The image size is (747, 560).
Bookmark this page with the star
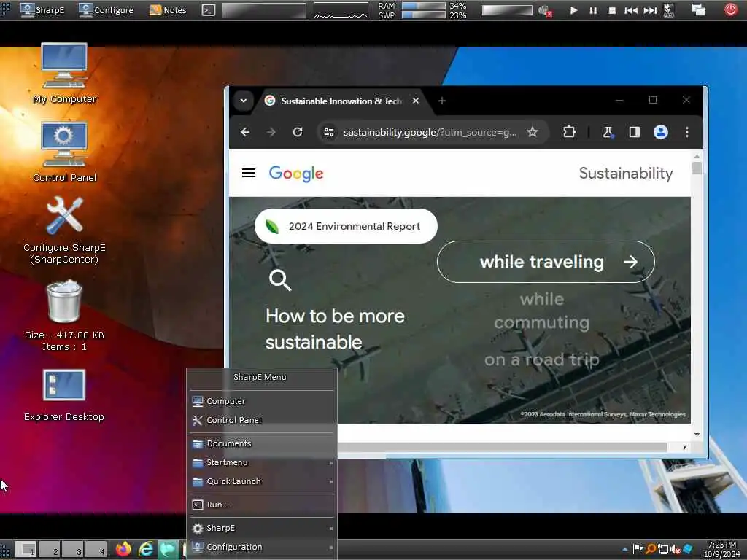point(533,132)
